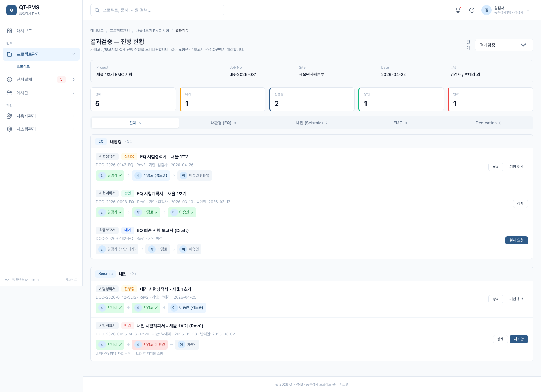Click the 시스템관리 gear icon
541x392 pixels.
click(x=10, y=129)
